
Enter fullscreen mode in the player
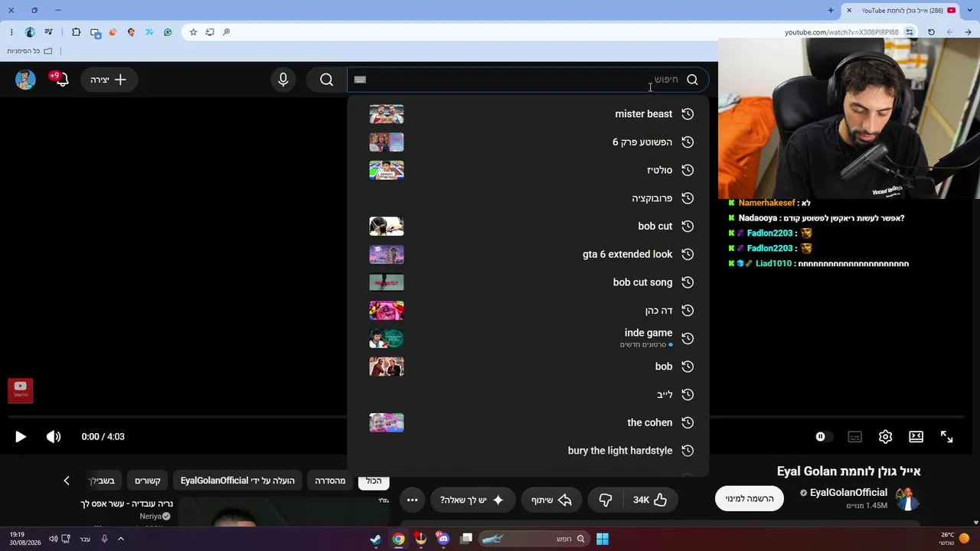pyautogui.click(x=947, y=437)
